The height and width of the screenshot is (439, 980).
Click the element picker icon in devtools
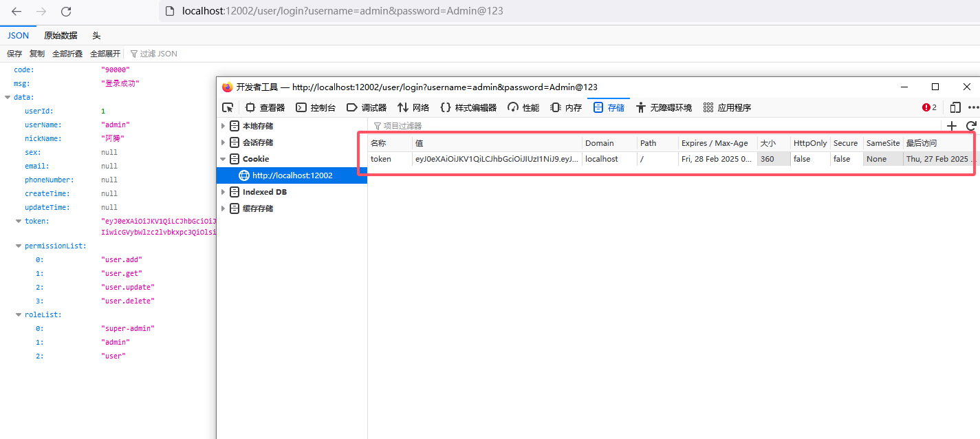(228, 107)
